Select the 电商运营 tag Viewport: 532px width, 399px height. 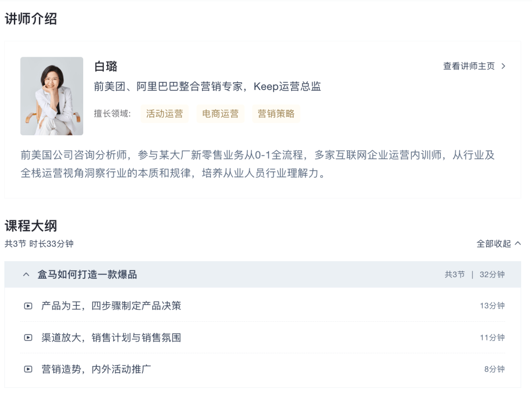coord(221,114)
